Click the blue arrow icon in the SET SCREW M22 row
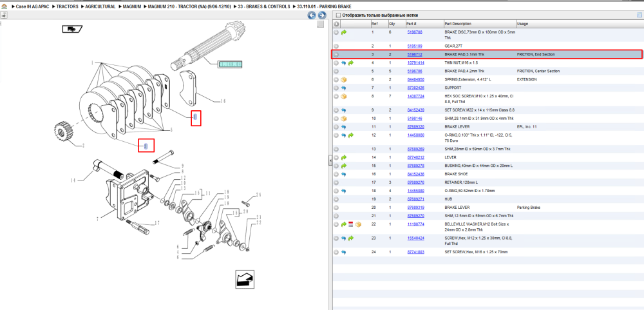The image size is (644, 310). tap(344, 110)
